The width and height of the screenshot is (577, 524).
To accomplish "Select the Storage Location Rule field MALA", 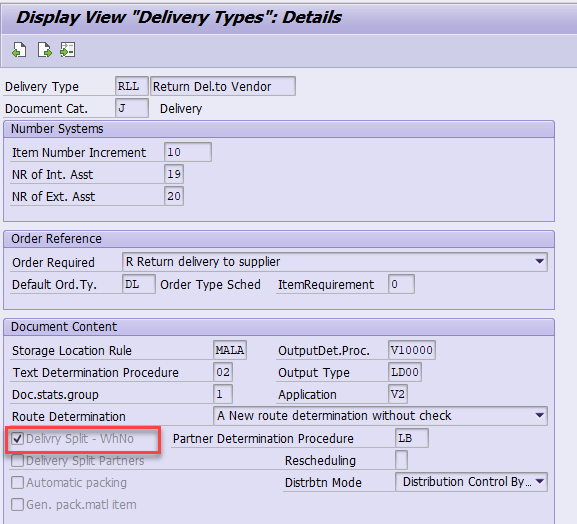I will (x=230, y=350).
